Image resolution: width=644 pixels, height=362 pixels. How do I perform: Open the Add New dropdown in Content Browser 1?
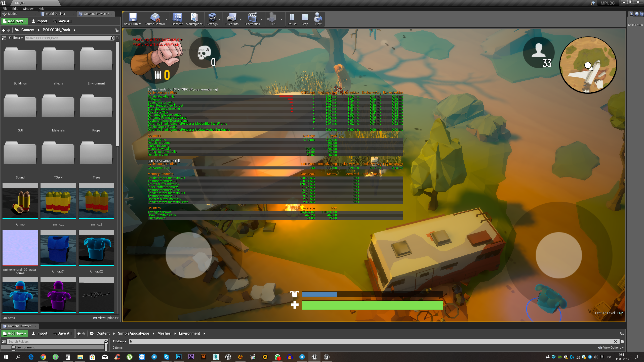(15, 333)
